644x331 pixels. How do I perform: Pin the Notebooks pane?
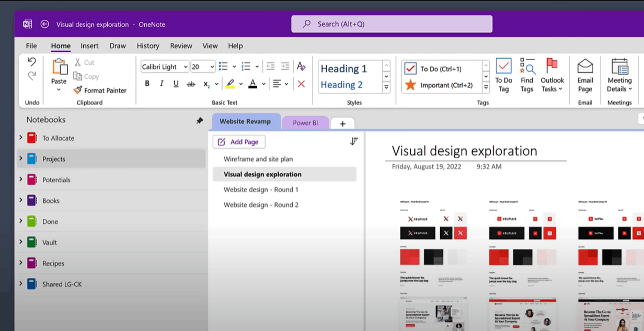click(x=199, y=120)
